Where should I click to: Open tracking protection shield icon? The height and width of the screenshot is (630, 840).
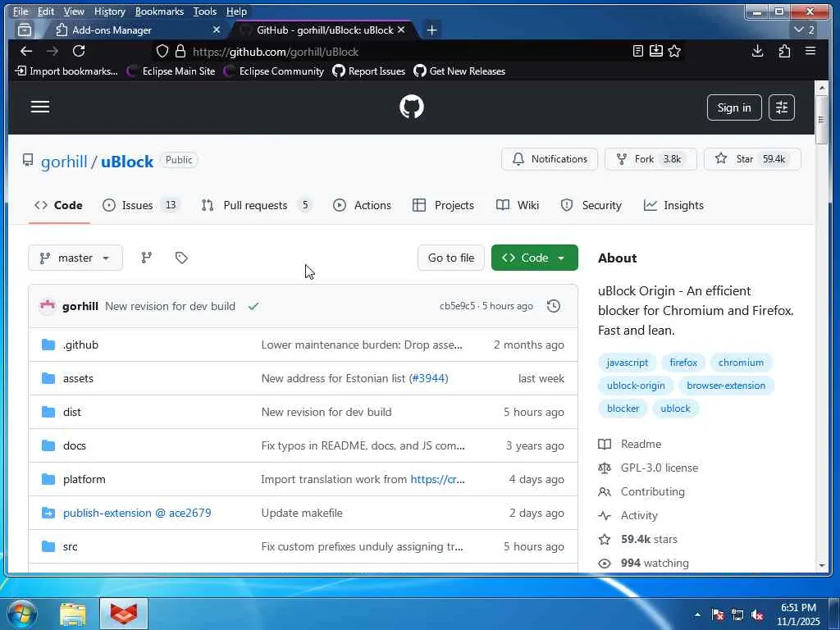click(162, 52)
